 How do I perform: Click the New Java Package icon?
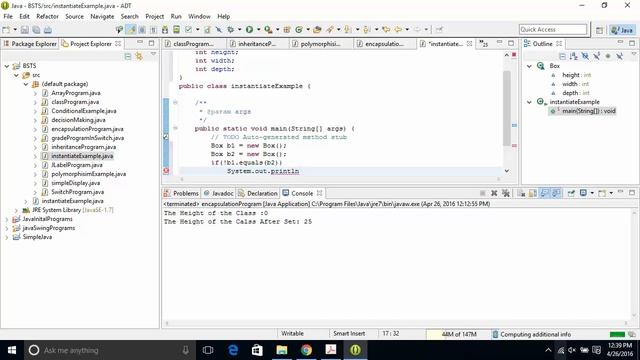pyautogui.click(x=287, y=29)
